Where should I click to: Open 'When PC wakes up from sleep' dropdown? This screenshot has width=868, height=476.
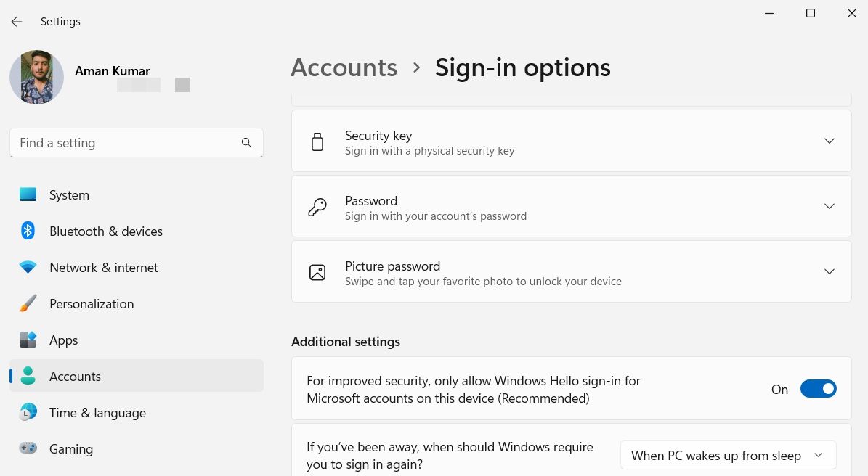click(x=728, y=455)
